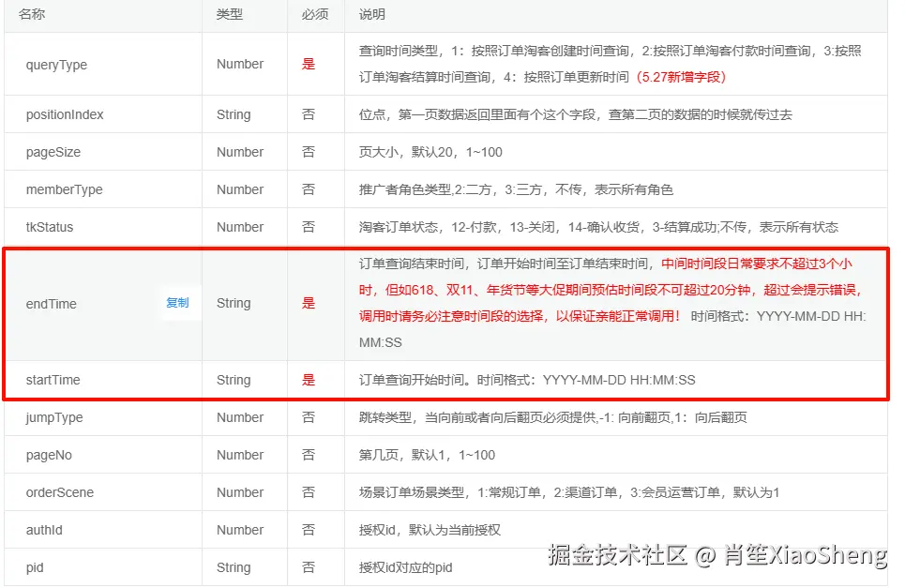Click the 必须 column header
The height and width of the screenshot is (588, 905).
tap(314, 14)
